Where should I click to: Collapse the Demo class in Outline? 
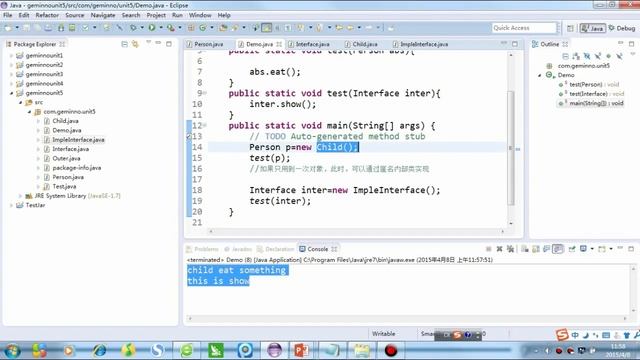[x=540, y=75]
